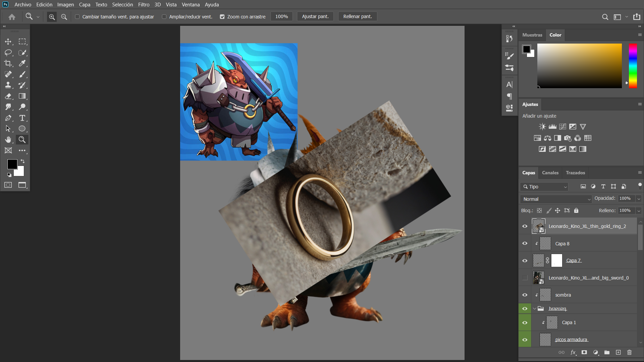Add Photo Filter adjustment

coord(568,138)
